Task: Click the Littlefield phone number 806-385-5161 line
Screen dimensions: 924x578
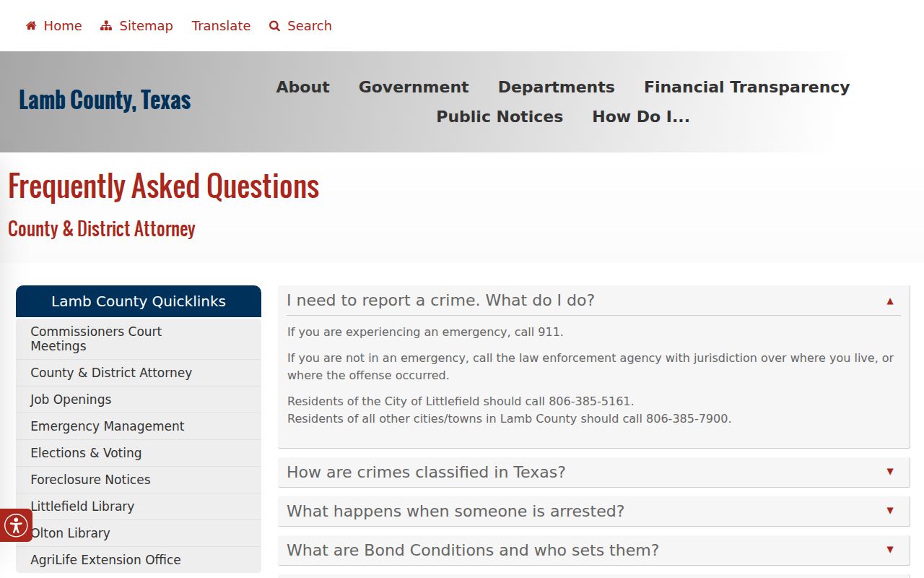Action: (461, 402)
